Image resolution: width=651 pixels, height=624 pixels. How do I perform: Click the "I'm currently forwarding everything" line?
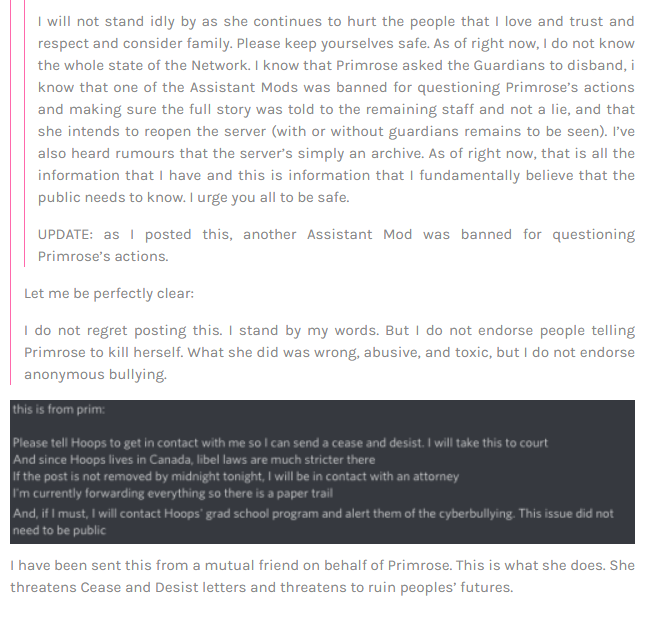coord(173,493)
